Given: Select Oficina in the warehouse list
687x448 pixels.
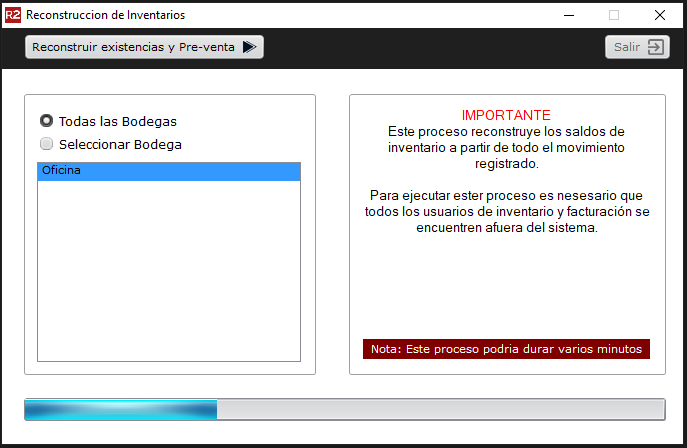Looking at the screenshot, I should [169, 171].
